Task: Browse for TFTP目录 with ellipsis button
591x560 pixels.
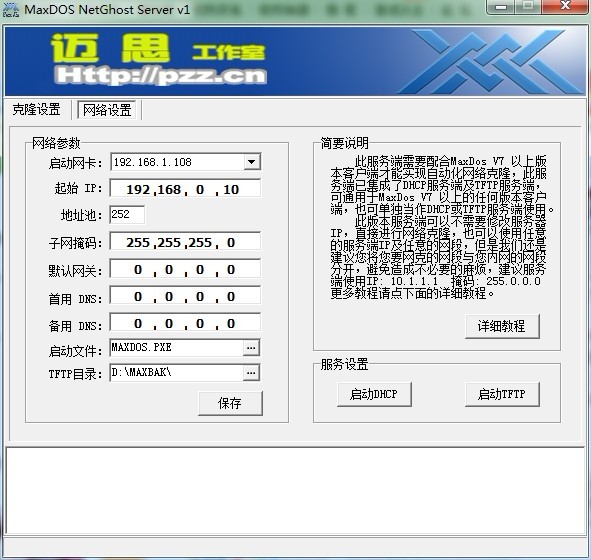Action: 251,373
